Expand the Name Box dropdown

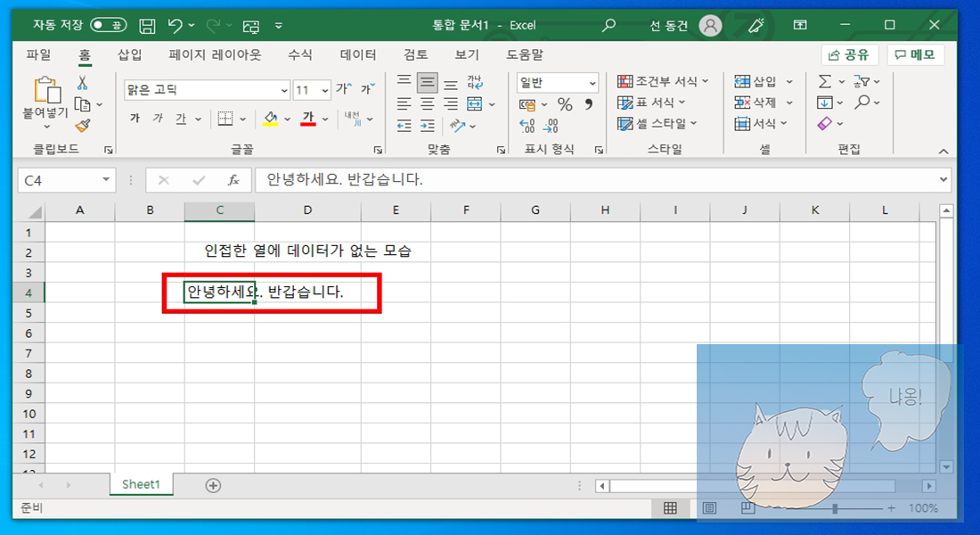106,180
